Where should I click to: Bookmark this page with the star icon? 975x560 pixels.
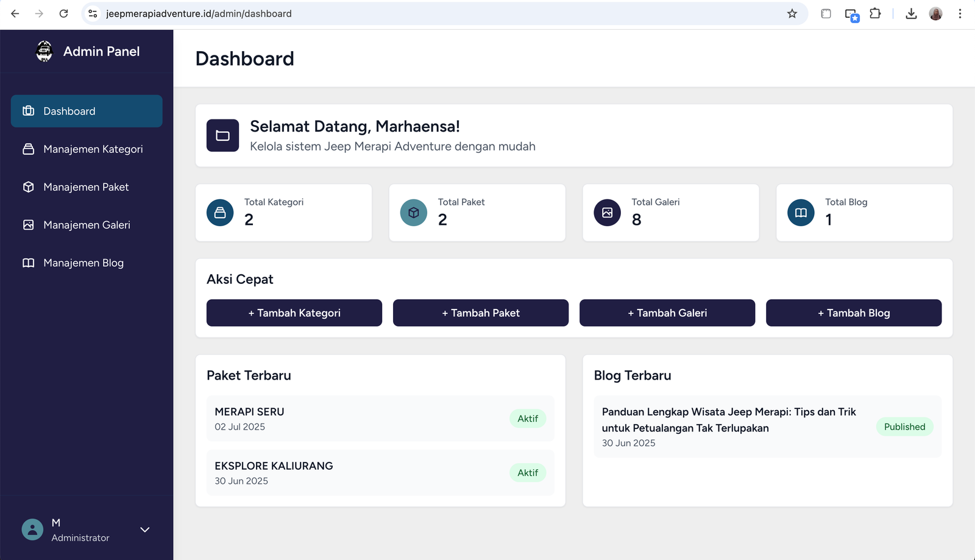(792, 13)
